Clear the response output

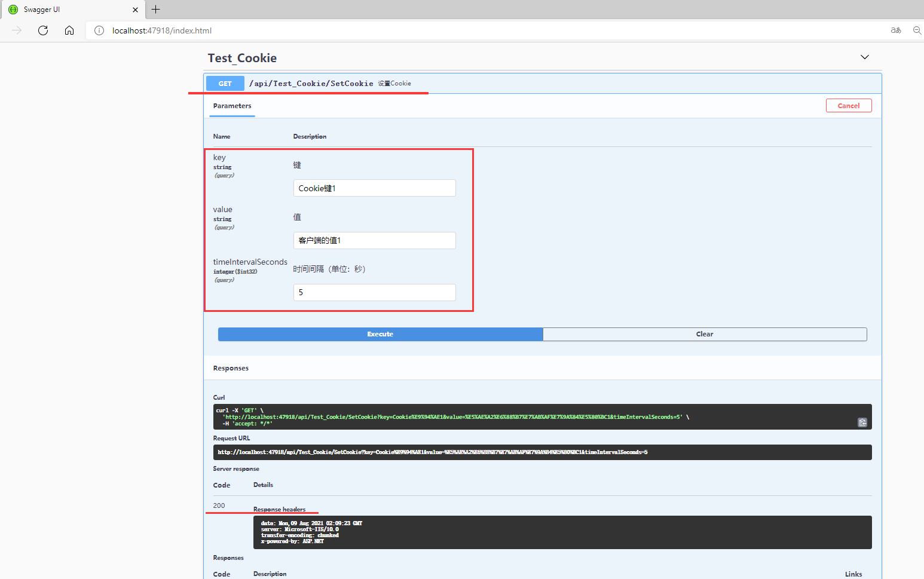pyautogui.click(x=705, y=334)
